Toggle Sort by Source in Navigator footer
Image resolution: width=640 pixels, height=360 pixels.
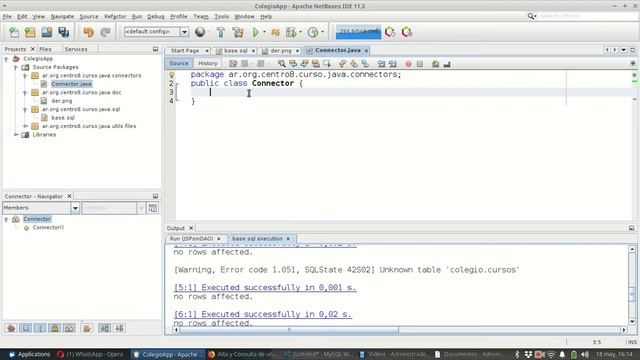pyautogui.click(x=119, y=328)
